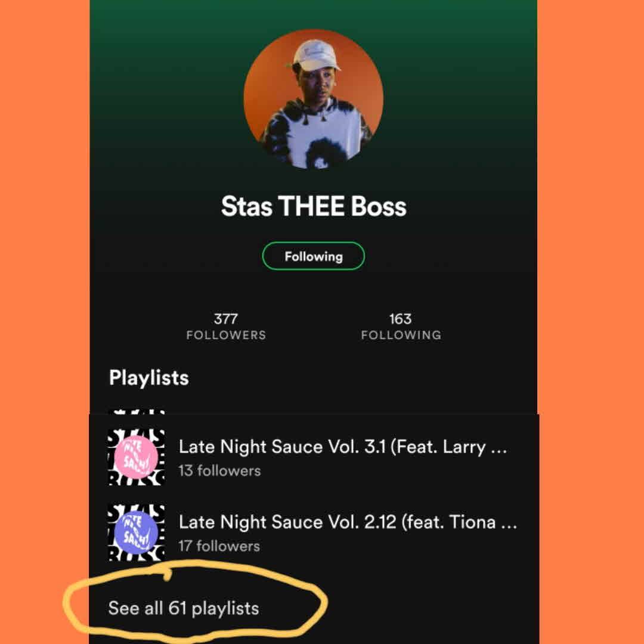644x644 pixels.
Task: Click the 17 followers text
Action: [219, 546]
